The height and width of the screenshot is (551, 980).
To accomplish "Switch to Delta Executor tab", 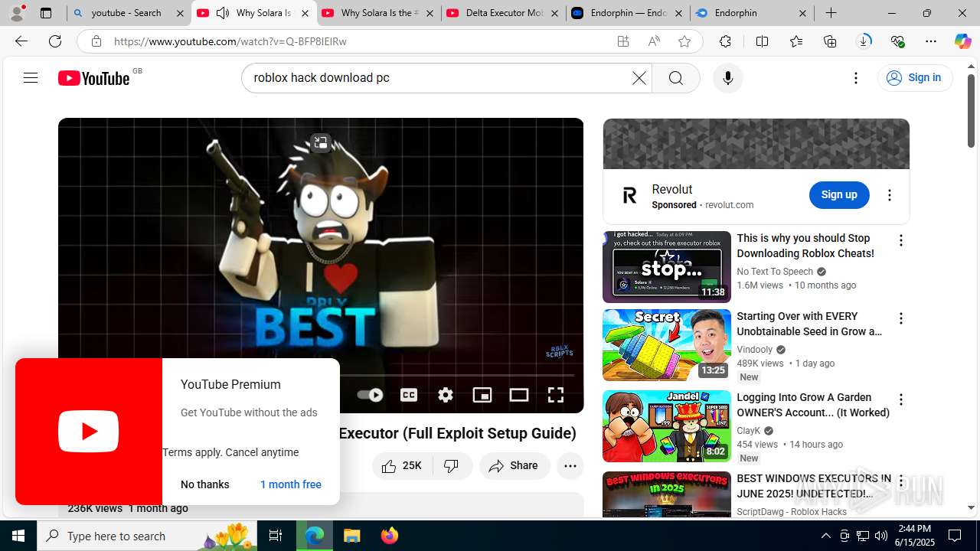I will click(x=504, y=13).
